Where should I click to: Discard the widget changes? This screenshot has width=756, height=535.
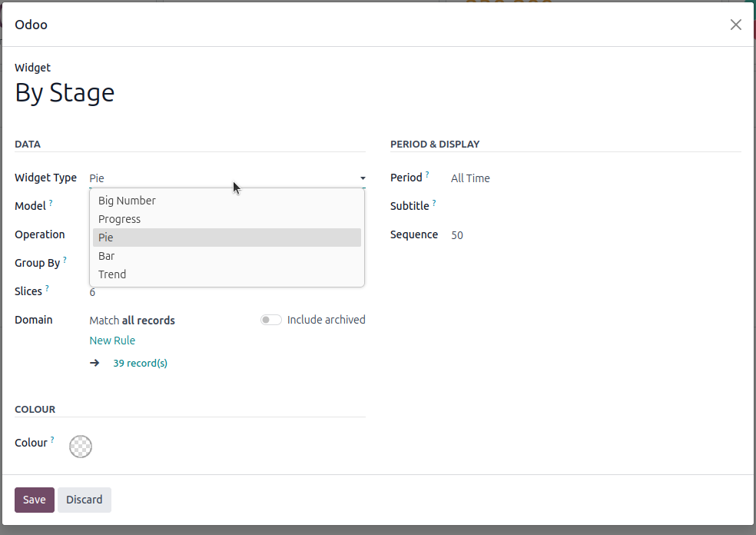85,500
